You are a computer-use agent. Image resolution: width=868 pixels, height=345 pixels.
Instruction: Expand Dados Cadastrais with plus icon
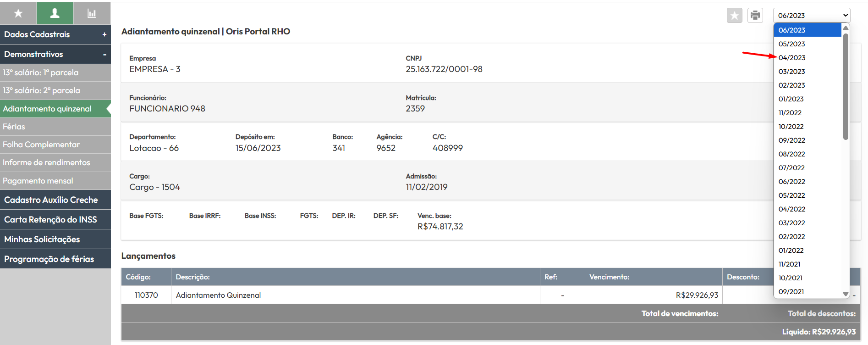(104, 34)
